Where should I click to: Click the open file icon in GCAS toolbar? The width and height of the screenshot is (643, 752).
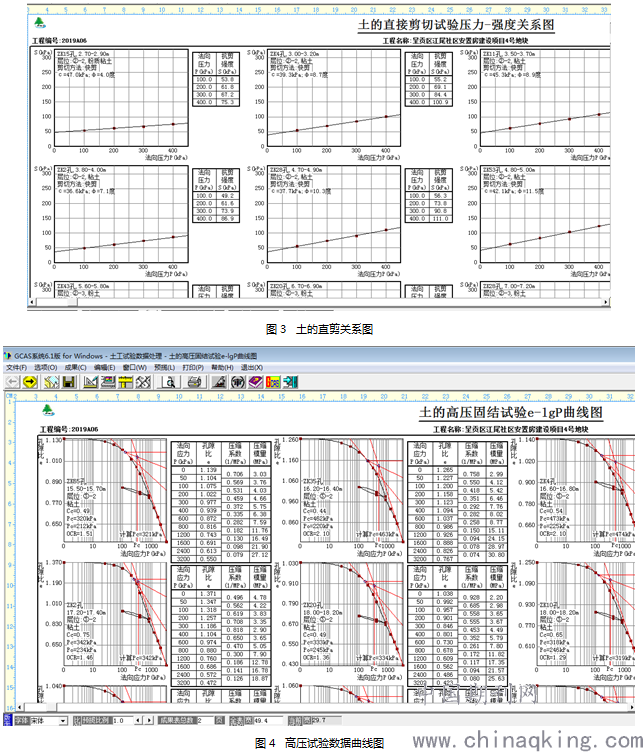click(51, 382)
